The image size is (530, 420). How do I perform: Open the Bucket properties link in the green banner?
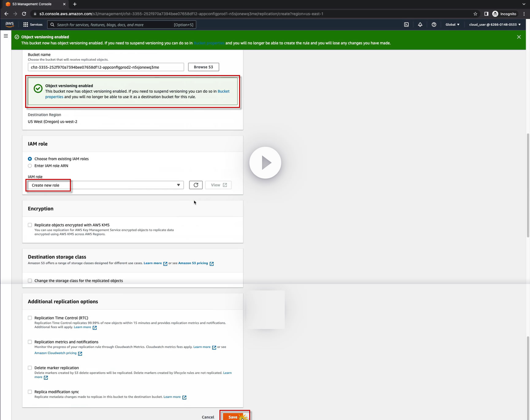tap(209, 43)
